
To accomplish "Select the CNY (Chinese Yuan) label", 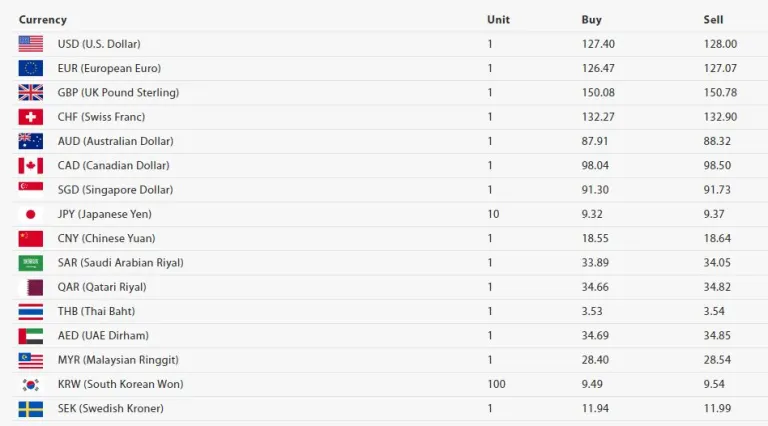I will tap(106, 238).
